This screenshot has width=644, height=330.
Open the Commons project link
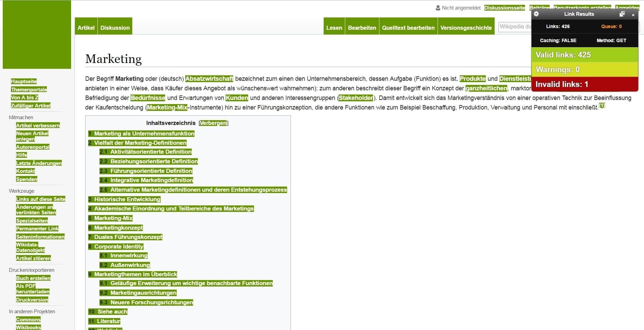click(28, 320)
